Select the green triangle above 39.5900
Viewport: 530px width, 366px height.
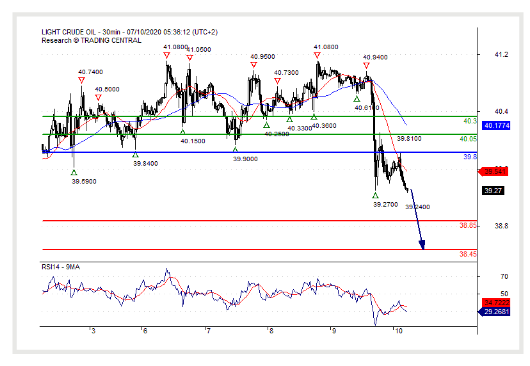pyautogui.click(x=74, y=173)
